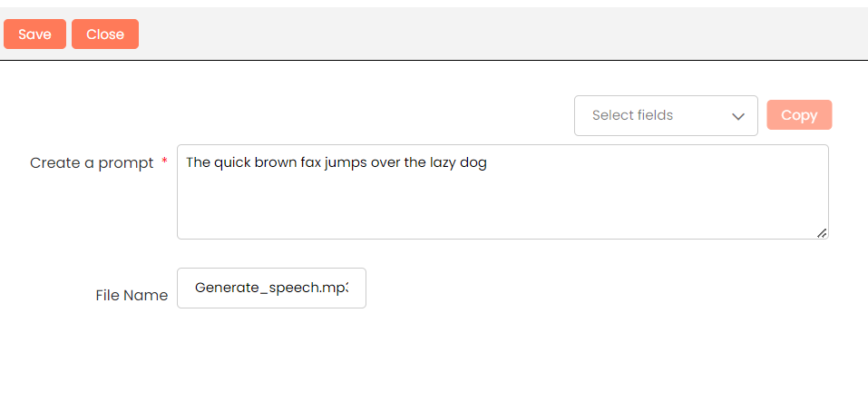Image resolution: width=868 pixels, height=411 pixels.
Task: Click the "File Name" label
Action: [x=132, y=295]
